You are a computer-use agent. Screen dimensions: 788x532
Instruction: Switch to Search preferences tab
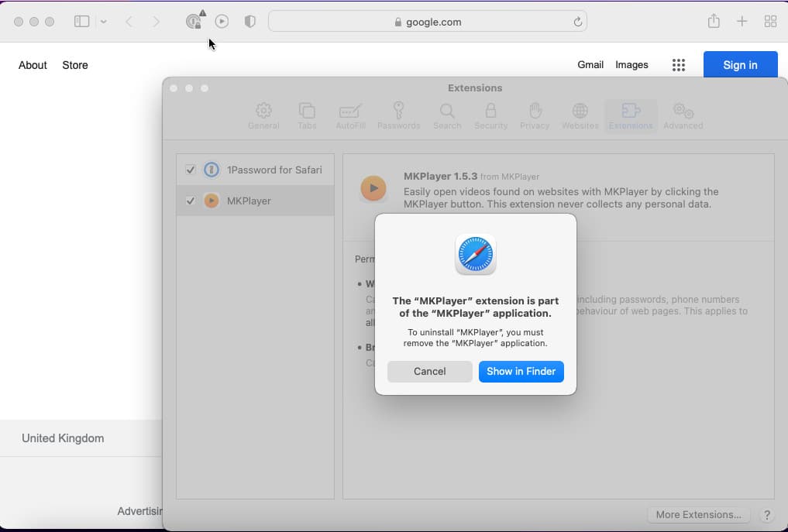point(447,116)
